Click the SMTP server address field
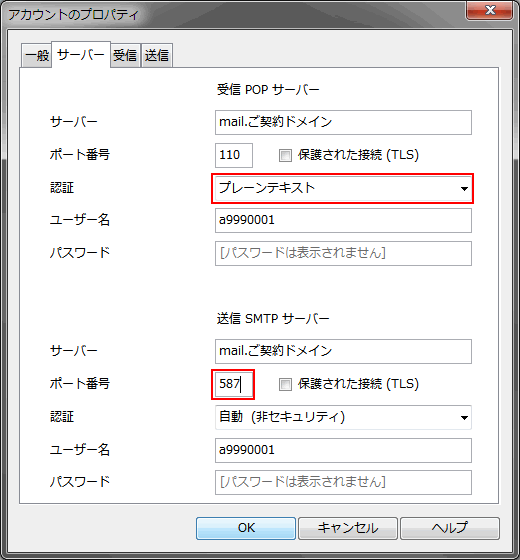Image resolution: width=520 pixels, height=560 pixels. coord(343,351)
